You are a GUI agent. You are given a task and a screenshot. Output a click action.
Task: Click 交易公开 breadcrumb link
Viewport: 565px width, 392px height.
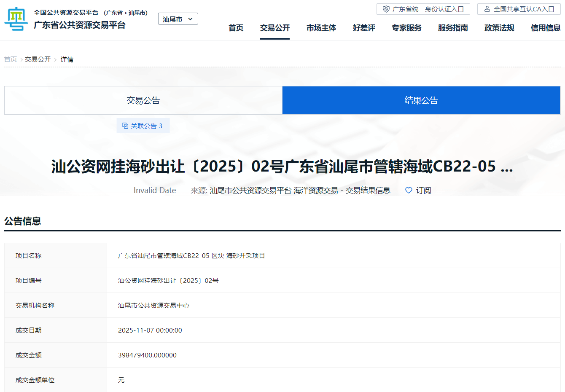(38, 59)
